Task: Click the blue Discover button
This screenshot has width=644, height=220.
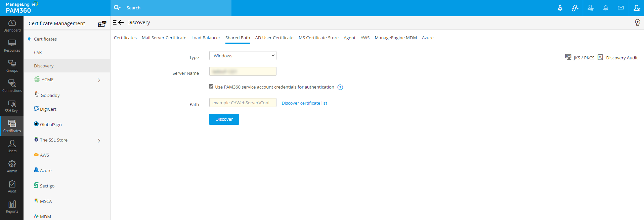Action: pyautogui.click(x=224, y=119)
